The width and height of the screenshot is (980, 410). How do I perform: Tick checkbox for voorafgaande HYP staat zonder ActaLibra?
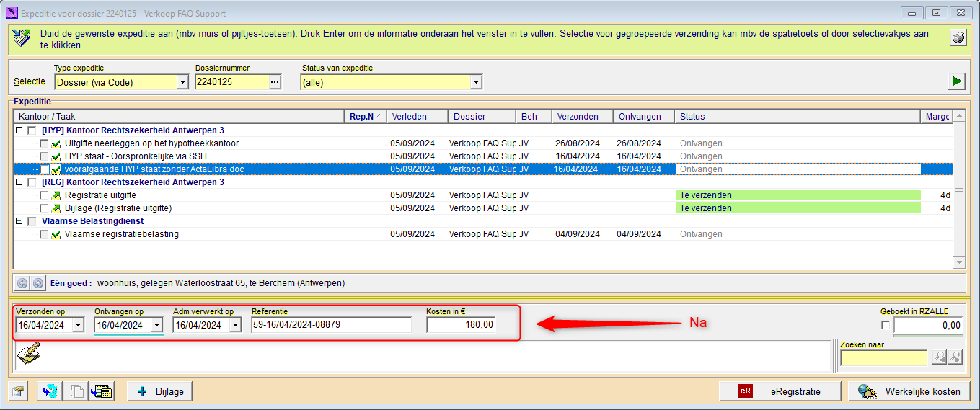45,169
